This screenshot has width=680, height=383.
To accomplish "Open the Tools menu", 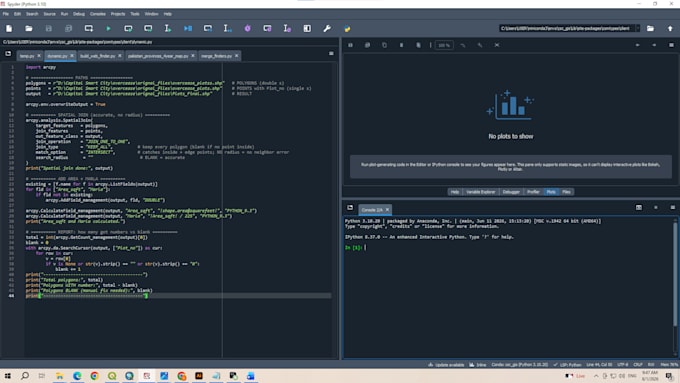I will tap(135, 14).
